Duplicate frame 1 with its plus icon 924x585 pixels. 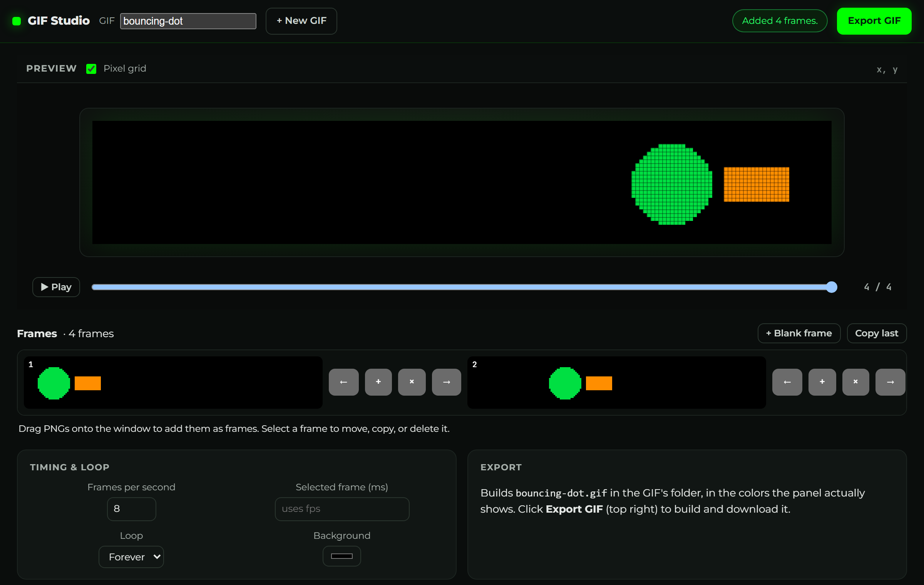pos(378,382)
